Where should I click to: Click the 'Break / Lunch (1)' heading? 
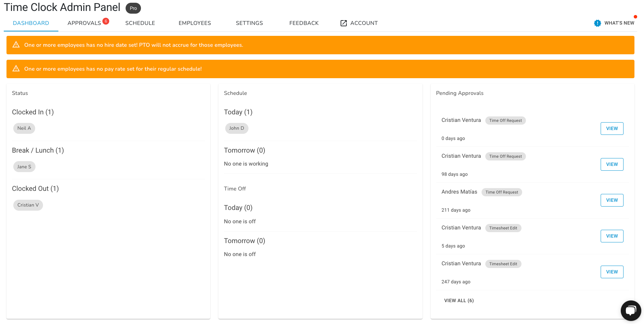tap(38, 150)
